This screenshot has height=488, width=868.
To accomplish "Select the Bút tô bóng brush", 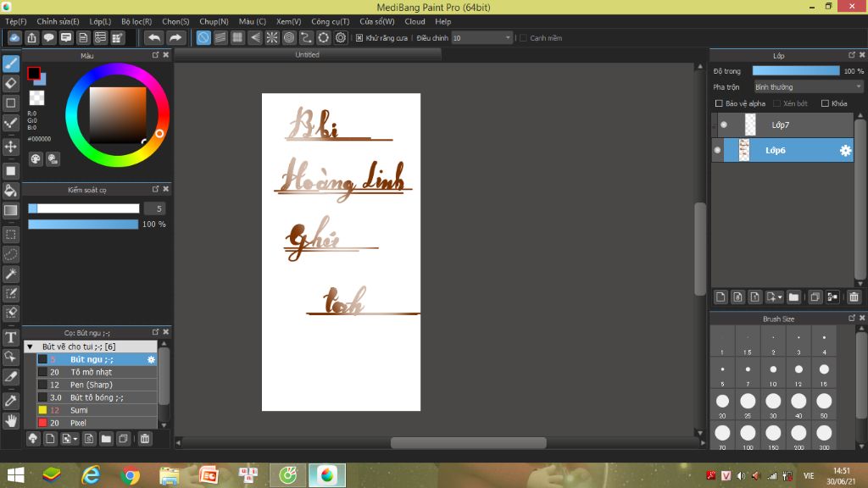I will click(x=97, y=398).
